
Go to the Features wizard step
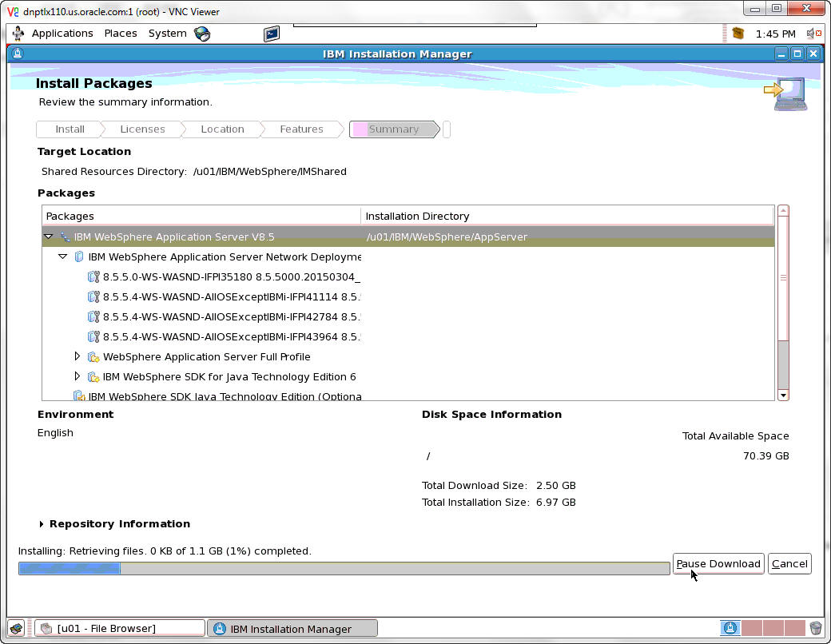click(x=301, y=129)
